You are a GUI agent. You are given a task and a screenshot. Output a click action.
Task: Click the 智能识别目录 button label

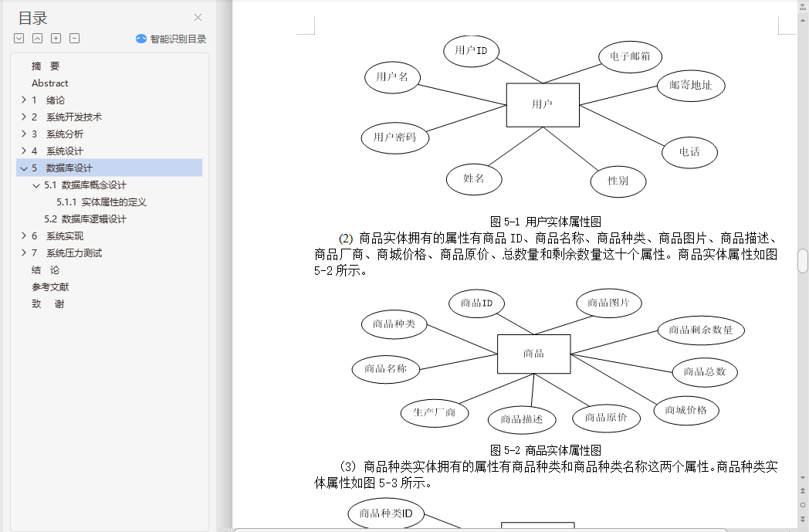(x=178, y=39)
